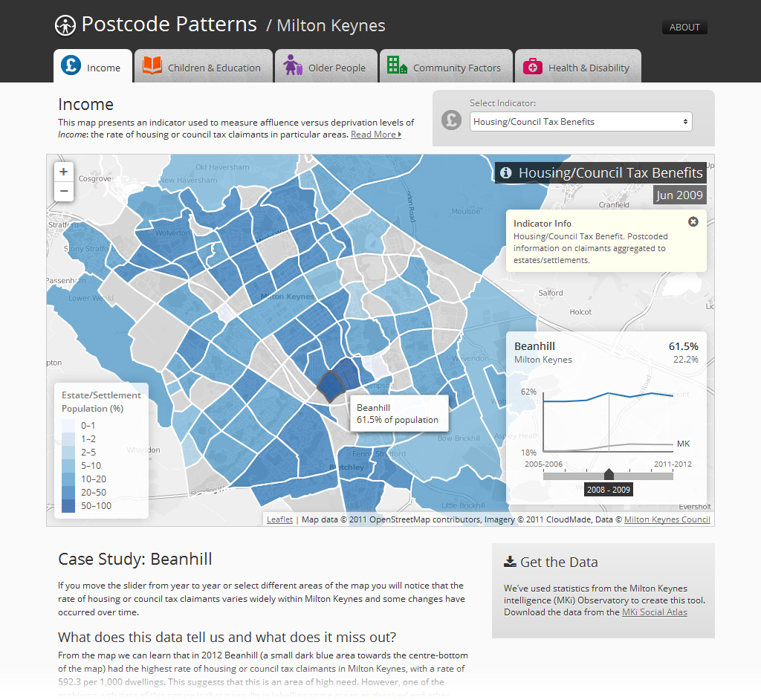Click the ABOUT button

pyautogui.click(x=684, y=27)
